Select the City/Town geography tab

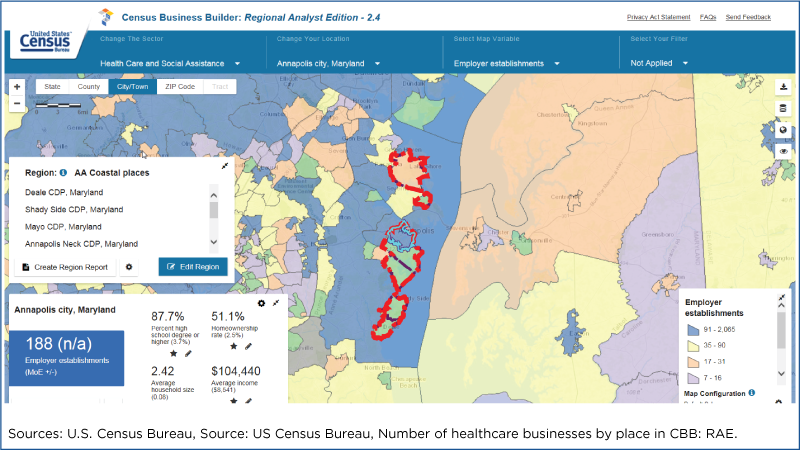[133, 87]
